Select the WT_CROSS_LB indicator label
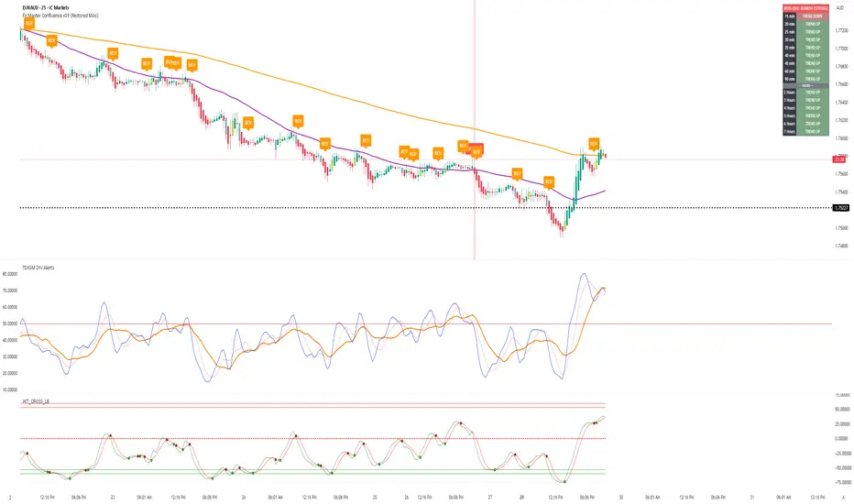The width and height of the screenshot is (854, 504). point(36,400)
